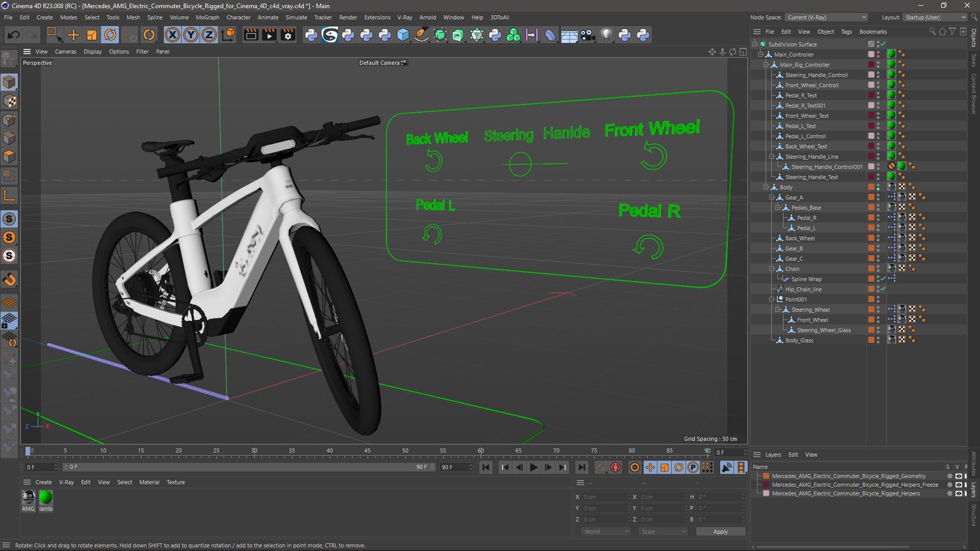Toggle Y axis lock
The image size is (980, 551).
191,35
